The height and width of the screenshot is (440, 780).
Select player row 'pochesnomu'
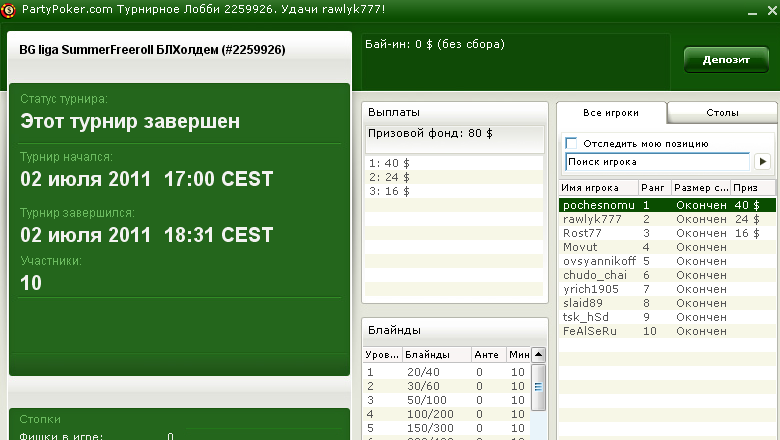[667, 205]
